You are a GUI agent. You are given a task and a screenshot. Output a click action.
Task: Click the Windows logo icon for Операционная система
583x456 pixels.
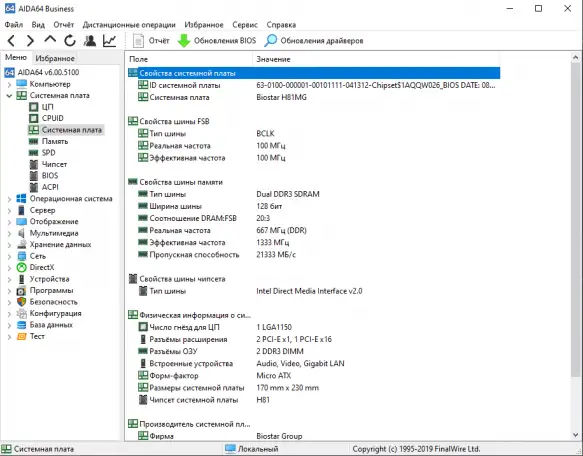[x=22, y=199]
